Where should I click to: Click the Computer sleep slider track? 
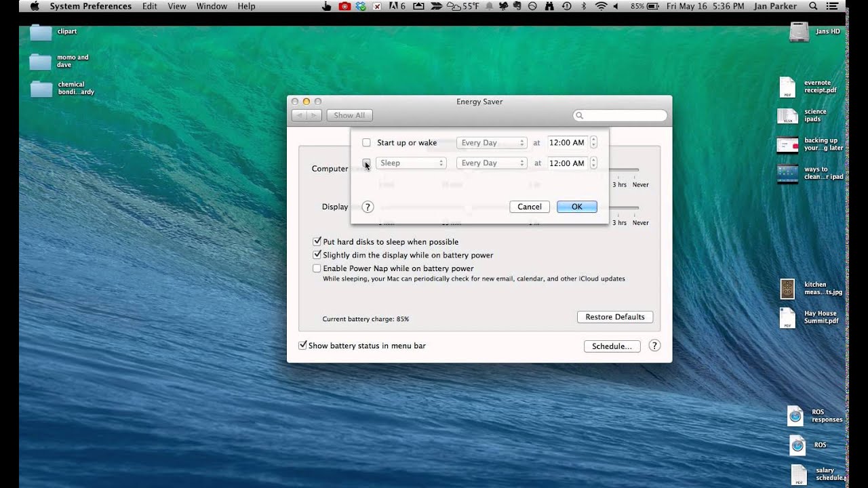click(624, 169)
